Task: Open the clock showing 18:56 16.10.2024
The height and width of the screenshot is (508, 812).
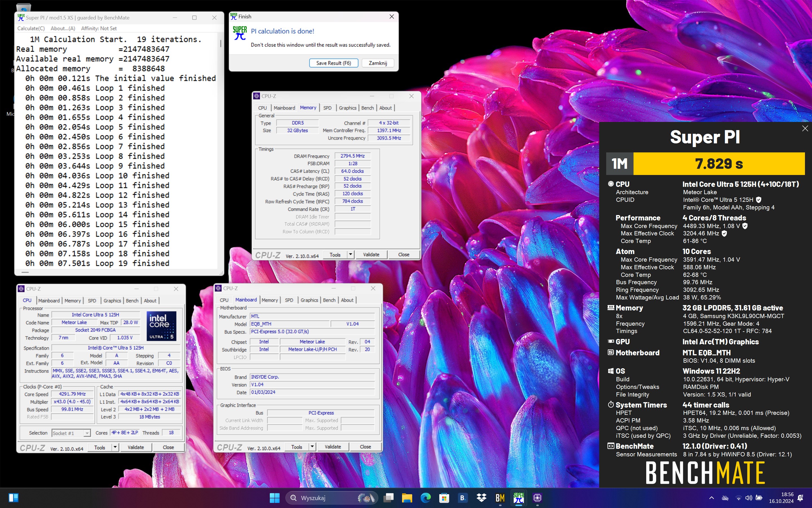Action: [x=781, y=498]
